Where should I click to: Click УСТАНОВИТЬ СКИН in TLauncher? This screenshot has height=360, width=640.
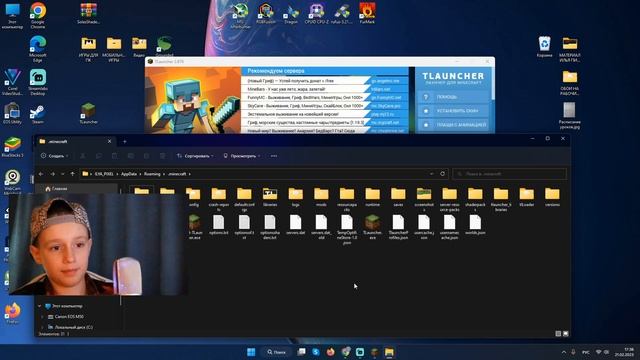tap(453, 111)
